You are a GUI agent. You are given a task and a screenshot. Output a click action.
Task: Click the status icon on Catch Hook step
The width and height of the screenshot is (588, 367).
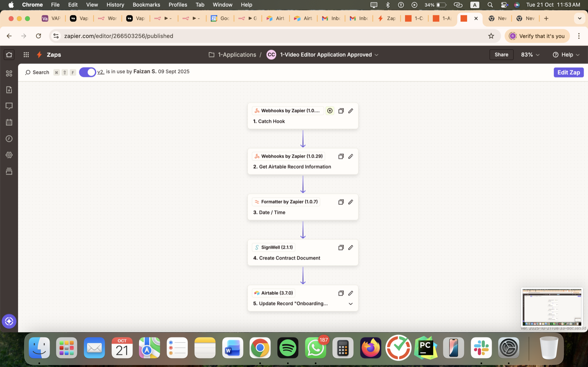(330, 111)
